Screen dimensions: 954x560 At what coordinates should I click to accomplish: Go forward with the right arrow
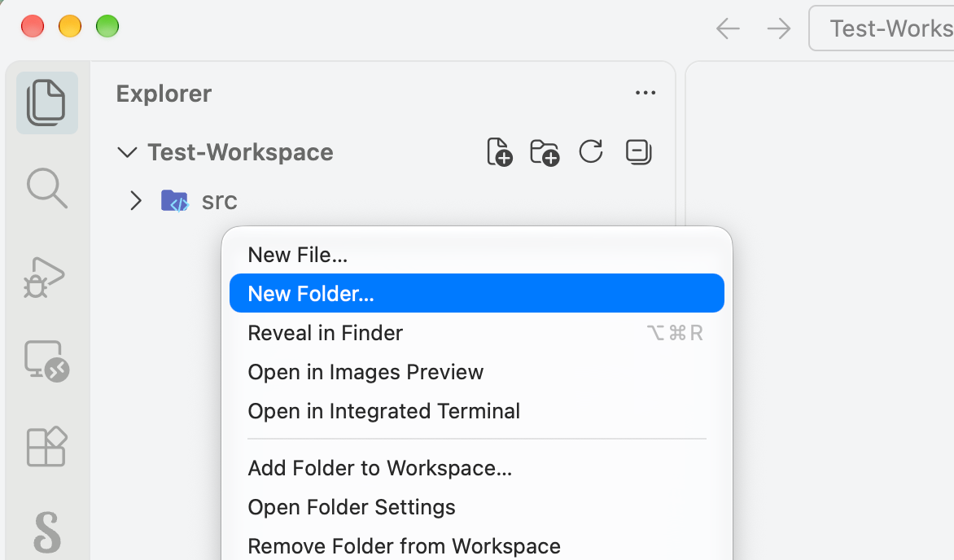point(779,28)
